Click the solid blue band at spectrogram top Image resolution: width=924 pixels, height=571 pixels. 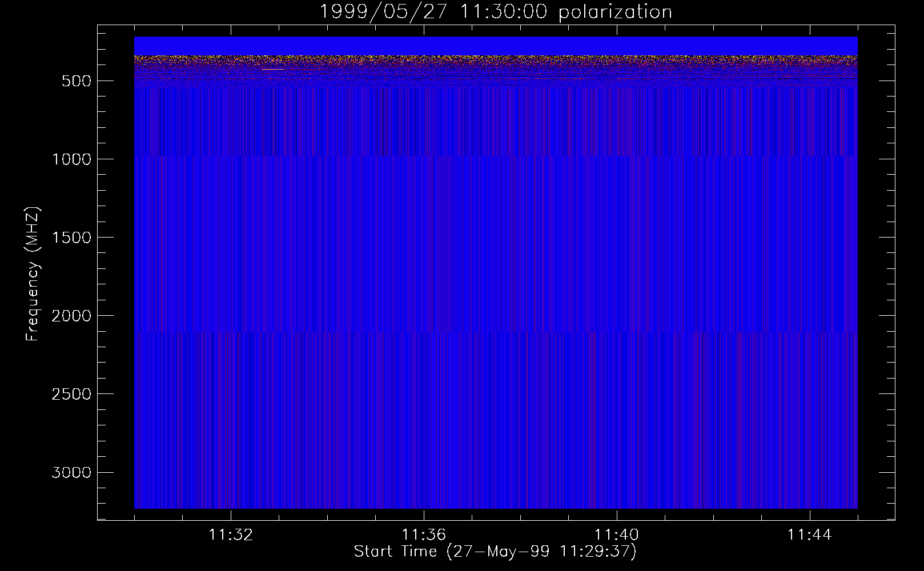[496, 46]
